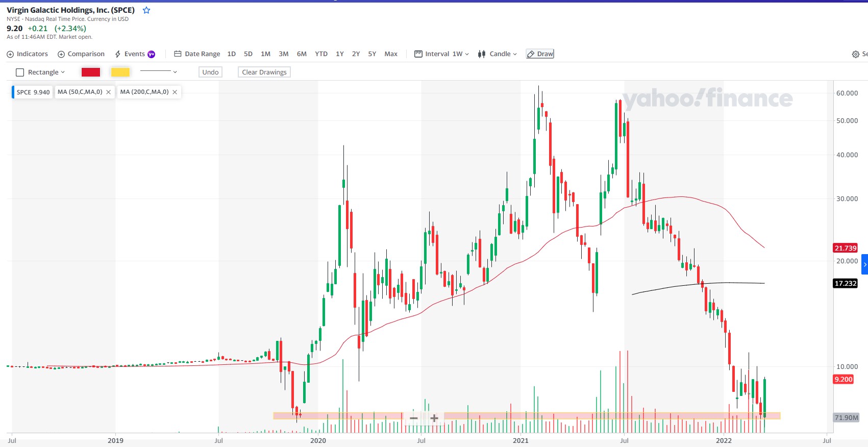Select the YTD date range
Image resolution: width=868 pixels, height=447 pixels.
[x=321, y=54]
